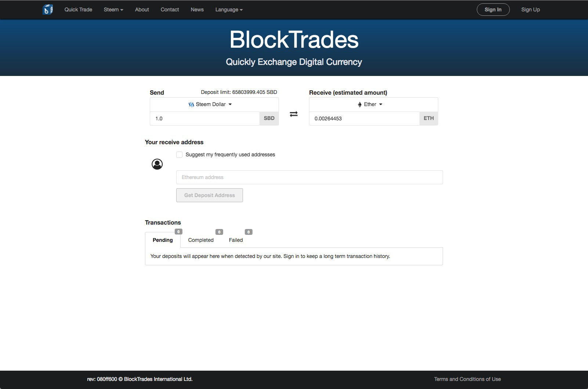The image size is (588, 389).
Task: Click the Deposit limit 65803999.405 SBD text
Action: click(239, 92)
